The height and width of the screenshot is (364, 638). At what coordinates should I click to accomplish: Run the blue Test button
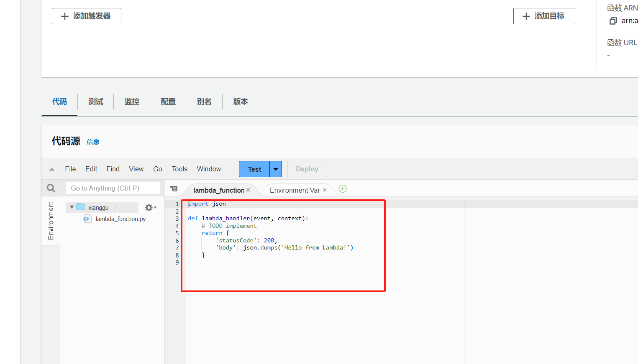click(254, 169)
